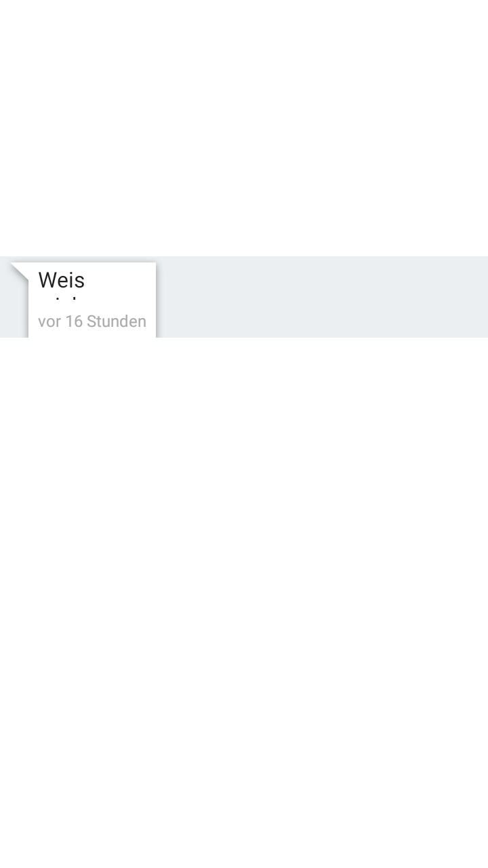Tap the empty white area below the message row
The image size is (488, 868).
click(244, 603)
